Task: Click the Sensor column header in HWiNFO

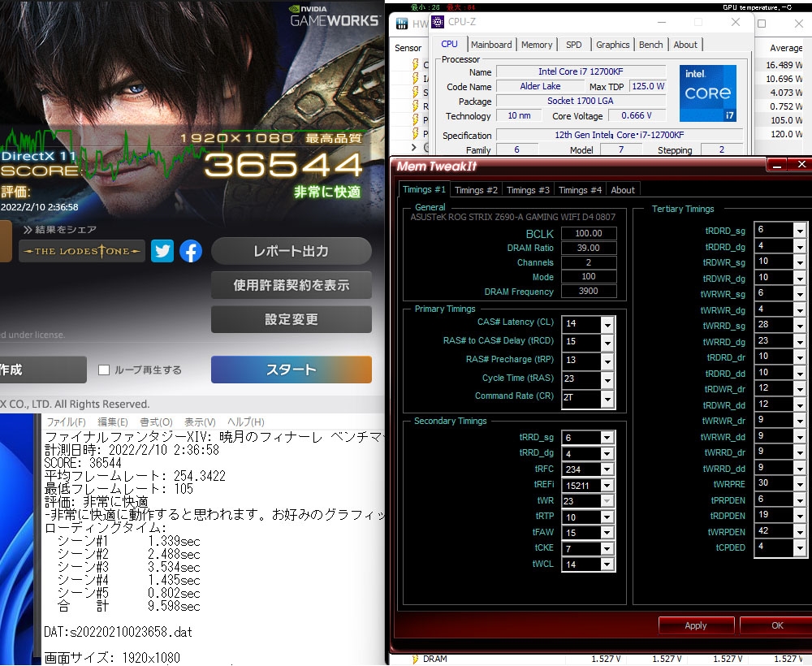Action: click(x=408, y=48)
